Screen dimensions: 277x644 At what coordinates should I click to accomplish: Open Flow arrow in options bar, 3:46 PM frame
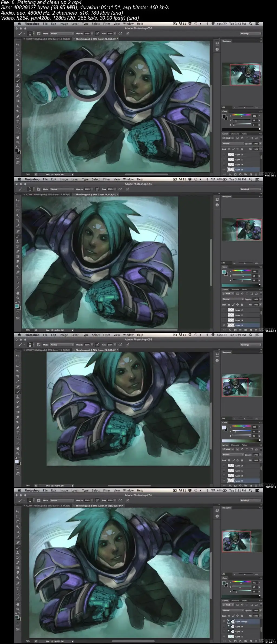click(115, 189)
